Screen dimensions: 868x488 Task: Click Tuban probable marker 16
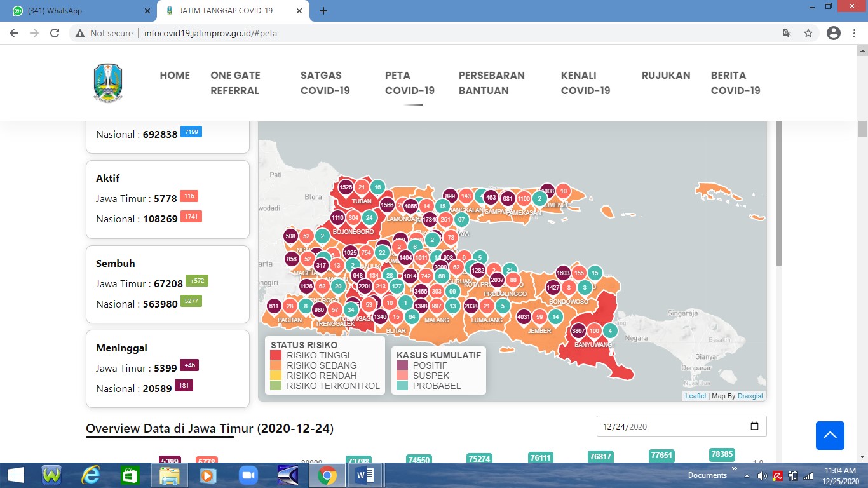coord(377,187)
